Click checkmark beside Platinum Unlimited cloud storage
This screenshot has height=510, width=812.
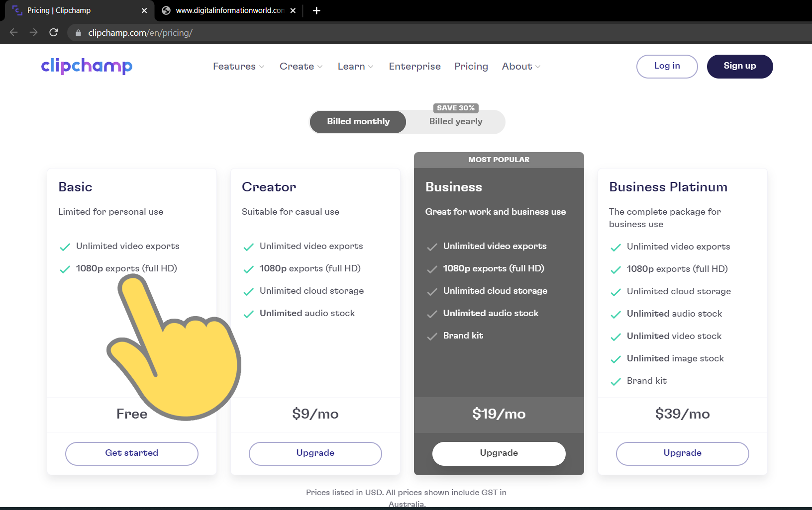(x=615, y=292)
